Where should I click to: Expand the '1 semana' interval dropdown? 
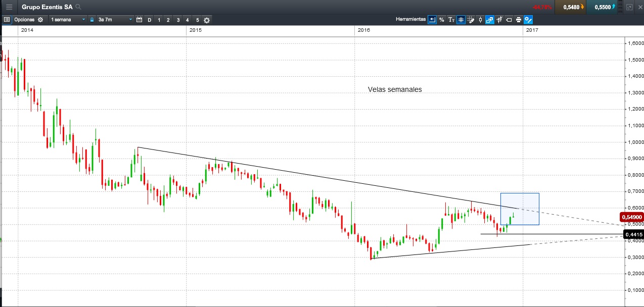(x=68, y=20)
